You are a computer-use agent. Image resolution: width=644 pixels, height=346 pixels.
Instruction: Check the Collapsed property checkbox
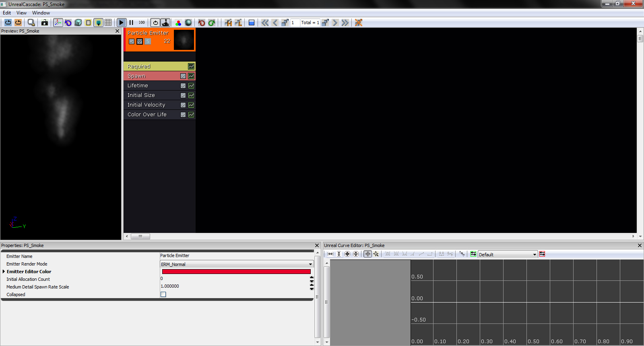click(x=163, y=295)
